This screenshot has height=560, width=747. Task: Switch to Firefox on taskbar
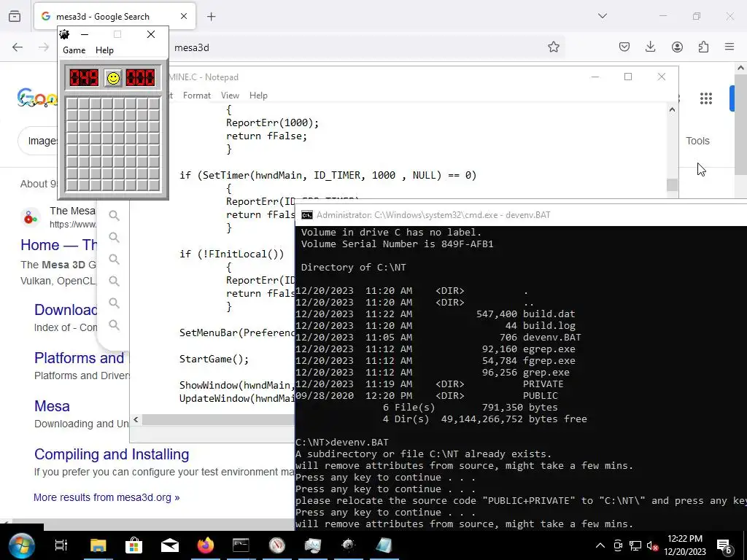206,545
